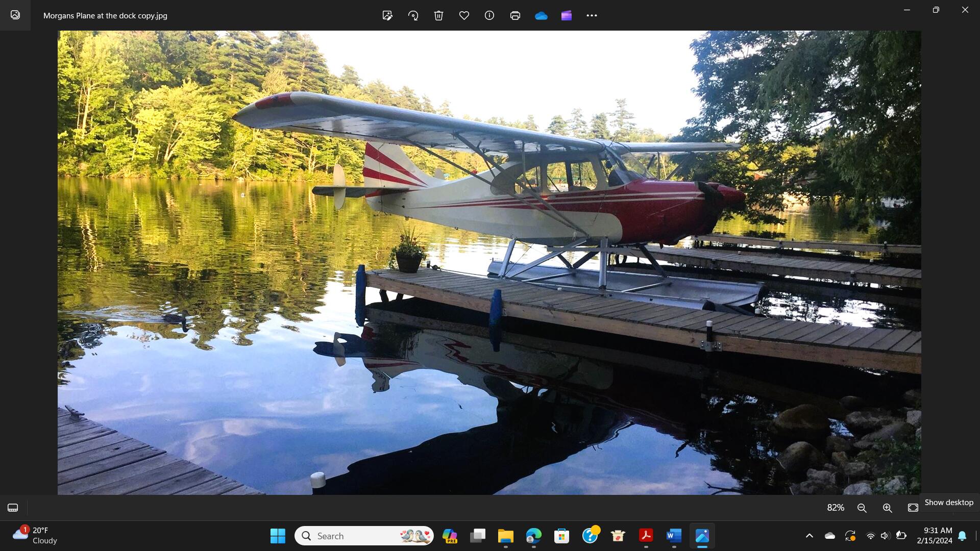Upload the photo to OneDrive
The width and height of the screenshot is (980, 551).
pyautogui.click(x=542, y=15)
